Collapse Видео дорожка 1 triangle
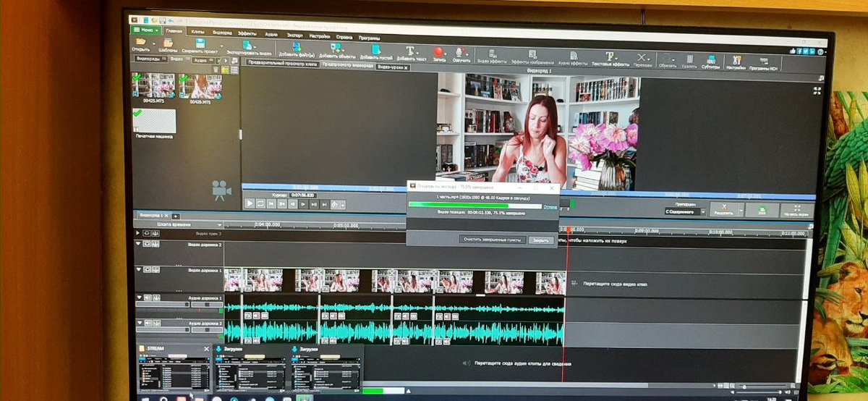This screenshot has width=868, height=401. 139,269
